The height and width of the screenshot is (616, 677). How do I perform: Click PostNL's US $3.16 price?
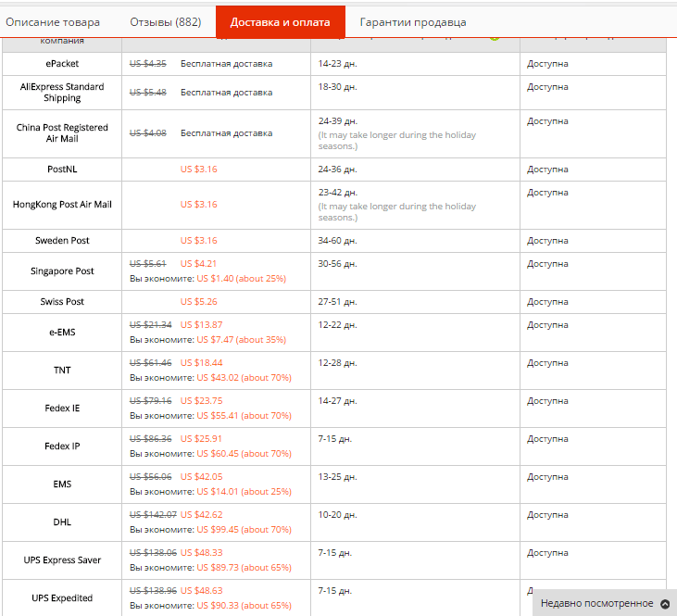[198, 170]
